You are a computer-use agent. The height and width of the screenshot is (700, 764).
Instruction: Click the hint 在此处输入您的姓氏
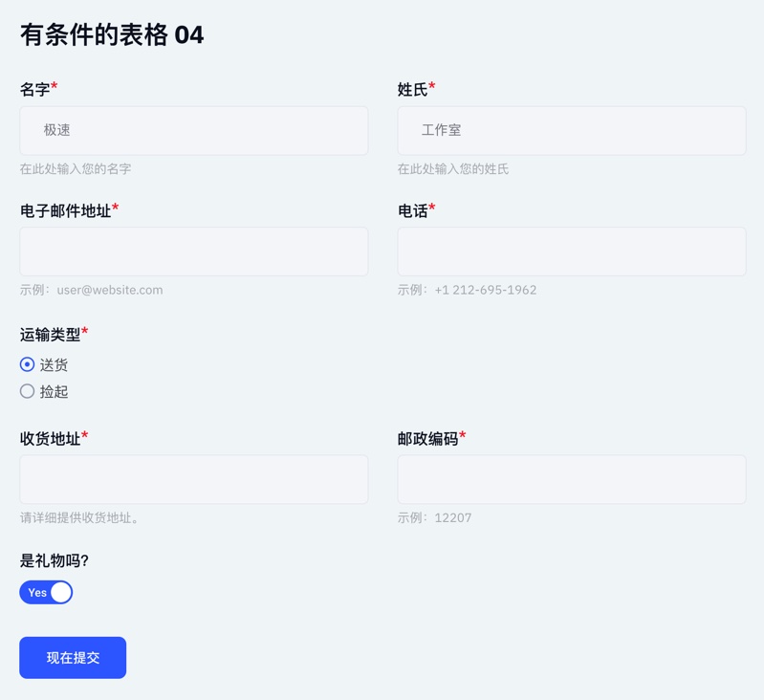point(453,169)
